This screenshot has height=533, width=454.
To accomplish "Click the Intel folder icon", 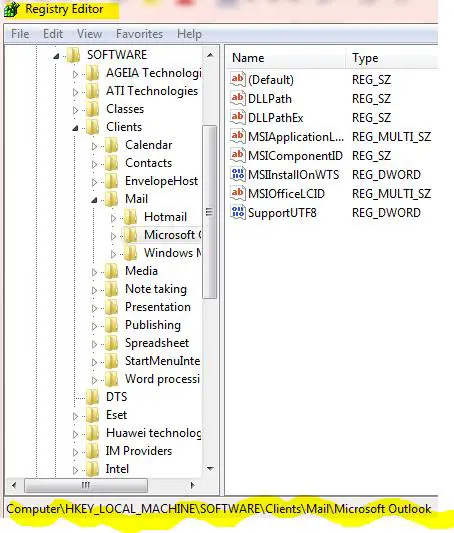I will point(92,469).
